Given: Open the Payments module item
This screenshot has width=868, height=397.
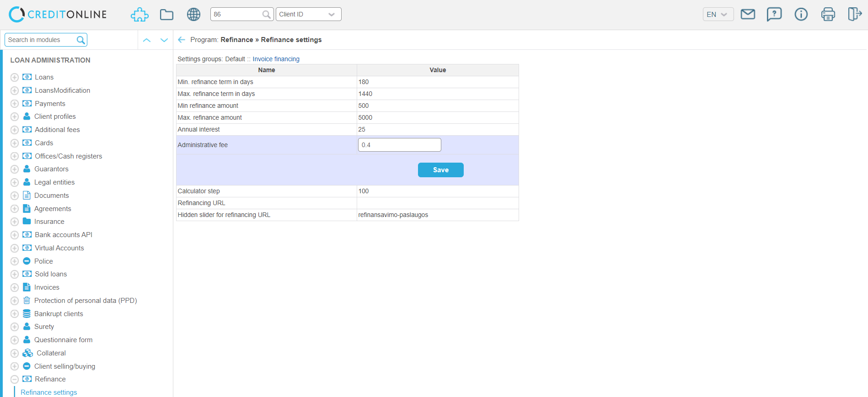Looking at the screenshot, I should tap(50, 104).
